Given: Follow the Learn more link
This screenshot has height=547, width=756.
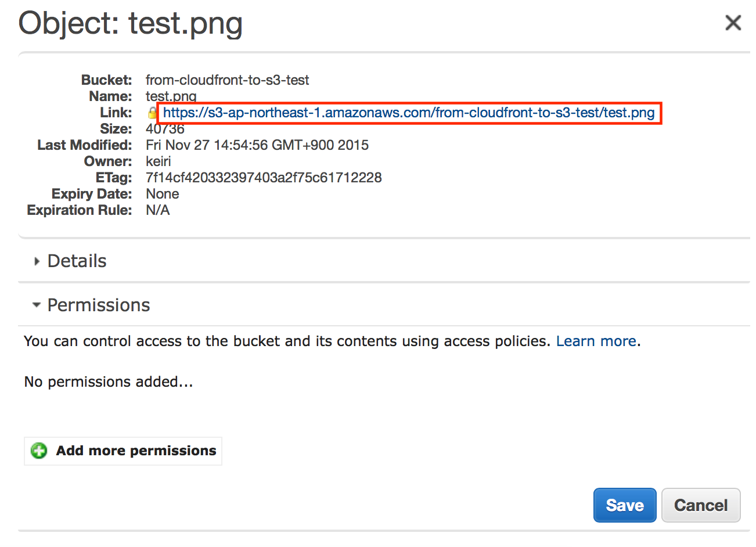Looking at the screenshot, I should [596, 341].
